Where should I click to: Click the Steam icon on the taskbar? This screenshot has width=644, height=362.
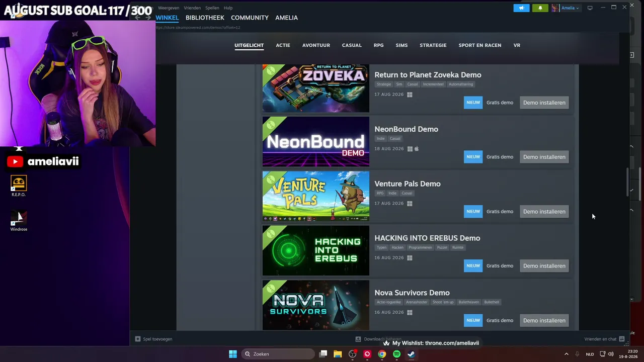click(411, 354)
